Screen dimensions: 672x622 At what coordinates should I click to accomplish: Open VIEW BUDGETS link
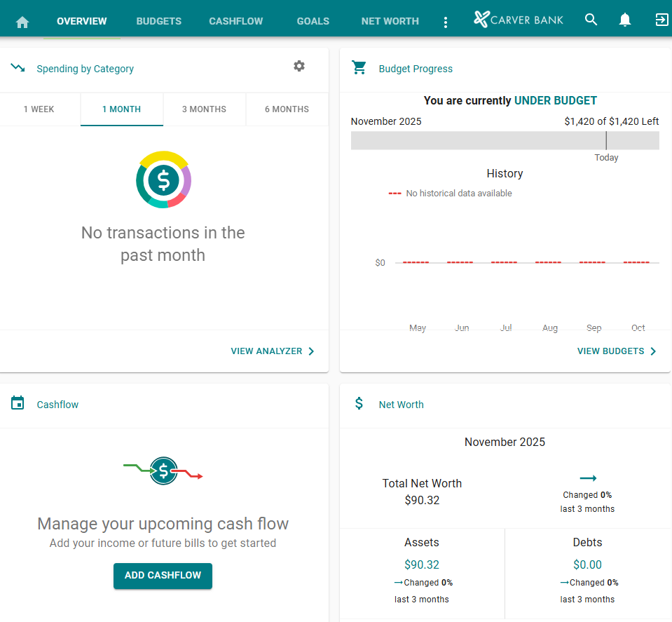617,351
